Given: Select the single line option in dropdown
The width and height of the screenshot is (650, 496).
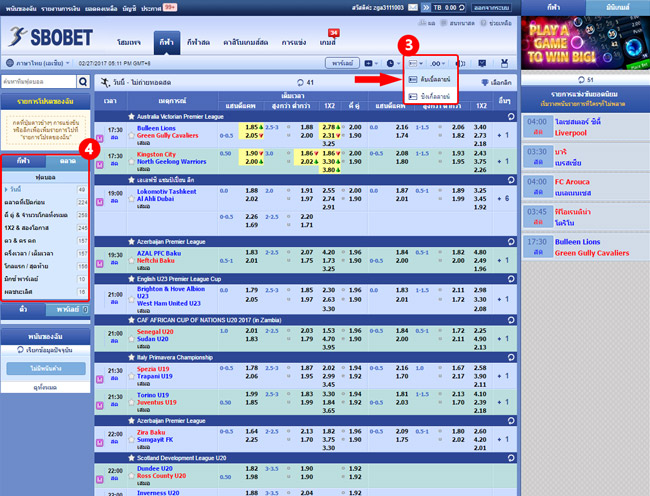Looking at the screenshot, I should tap(430, 96).
